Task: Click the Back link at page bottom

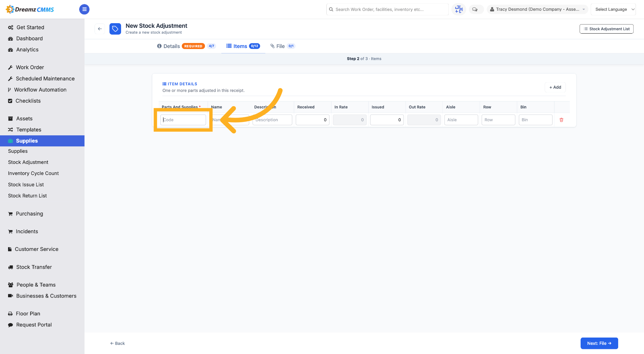Action: click(x=117, y=343)
